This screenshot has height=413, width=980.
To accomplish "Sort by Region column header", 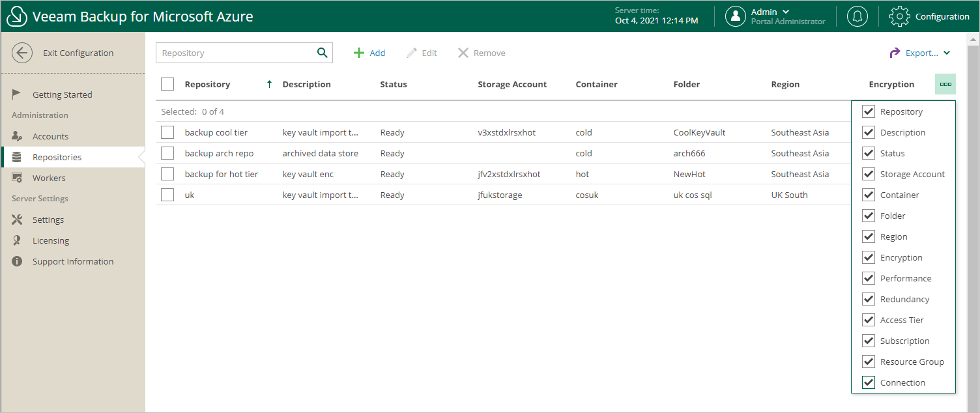I will click(785, 84).
